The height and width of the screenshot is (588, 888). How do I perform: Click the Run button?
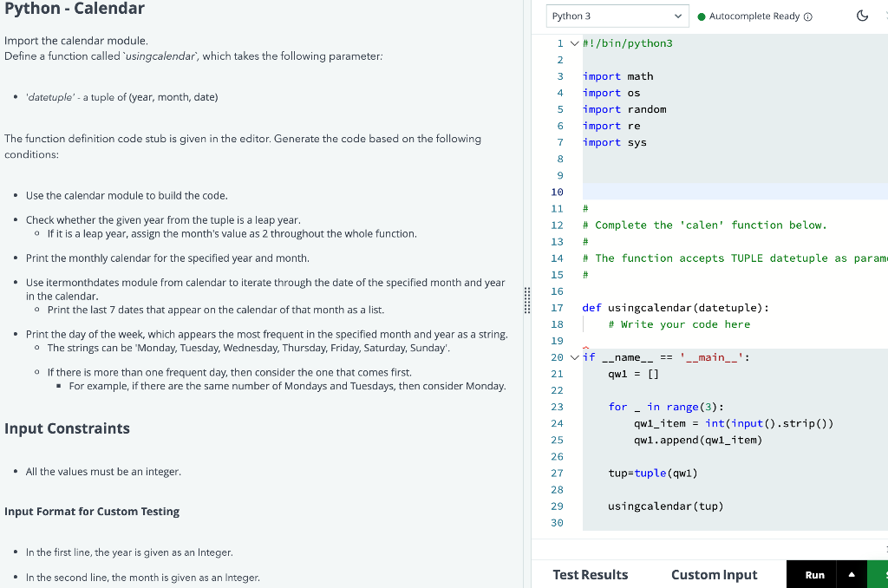click(814, 574)
